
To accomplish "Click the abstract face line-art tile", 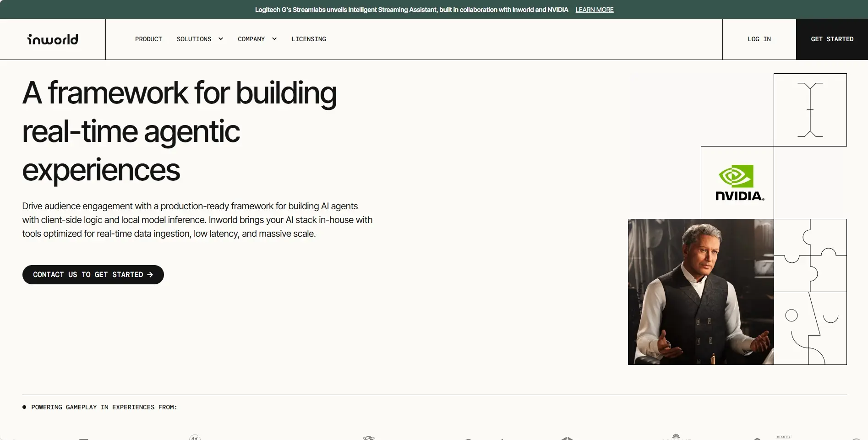I will [x=810, y=328].
